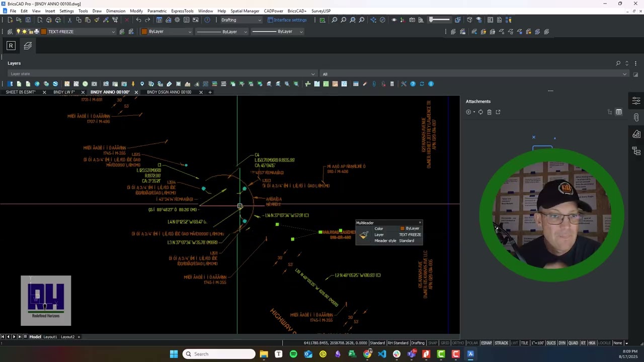Open the Drafting workspace dropdown
The width and height of the screenshot is (644, 362).
[241, 20]
